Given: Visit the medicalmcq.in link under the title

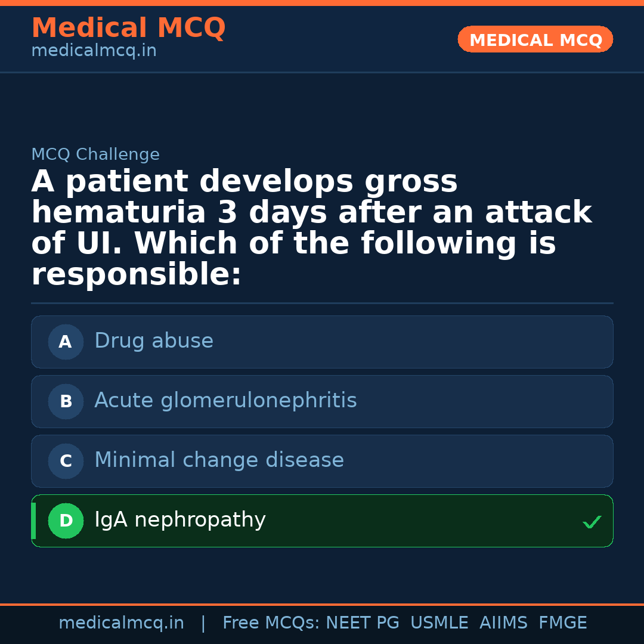Looking at the screenshot, I should point(94,51).
